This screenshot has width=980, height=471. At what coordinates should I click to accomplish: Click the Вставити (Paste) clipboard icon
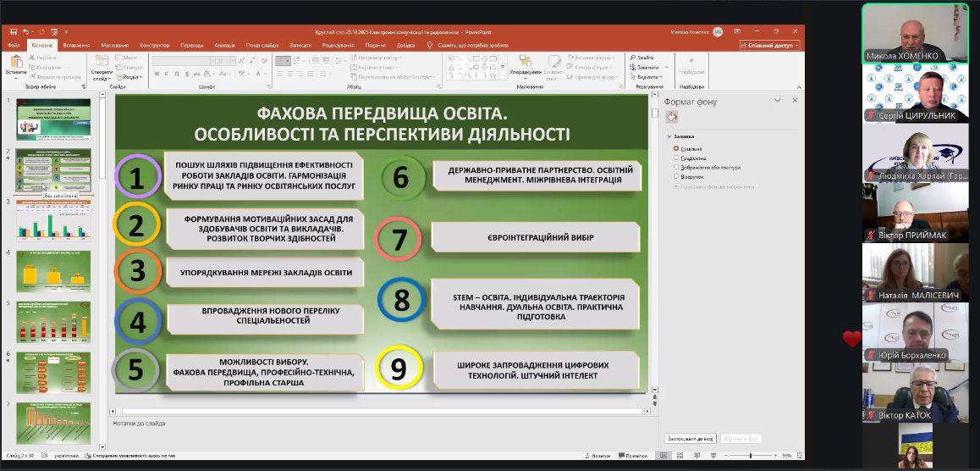pos(16,62)
